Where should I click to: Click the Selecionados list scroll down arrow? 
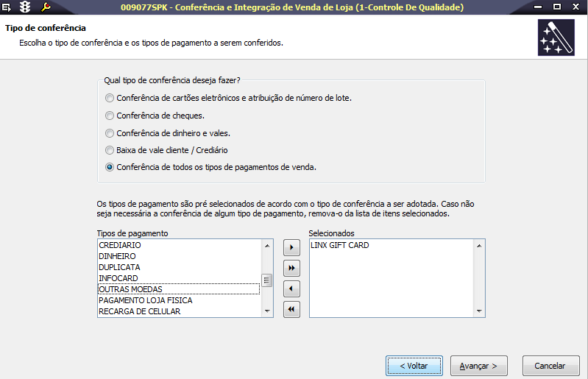[481, 311]
